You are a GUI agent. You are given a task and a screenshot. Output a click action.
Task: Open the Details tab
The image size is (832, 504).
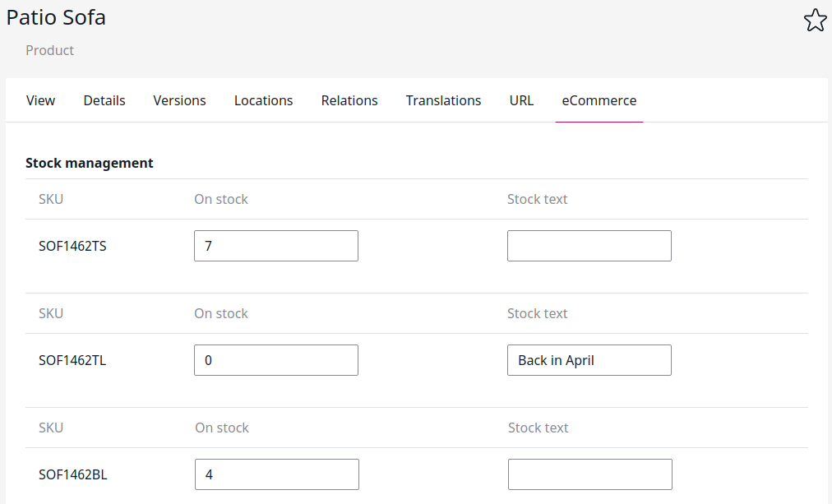[104, 100]
